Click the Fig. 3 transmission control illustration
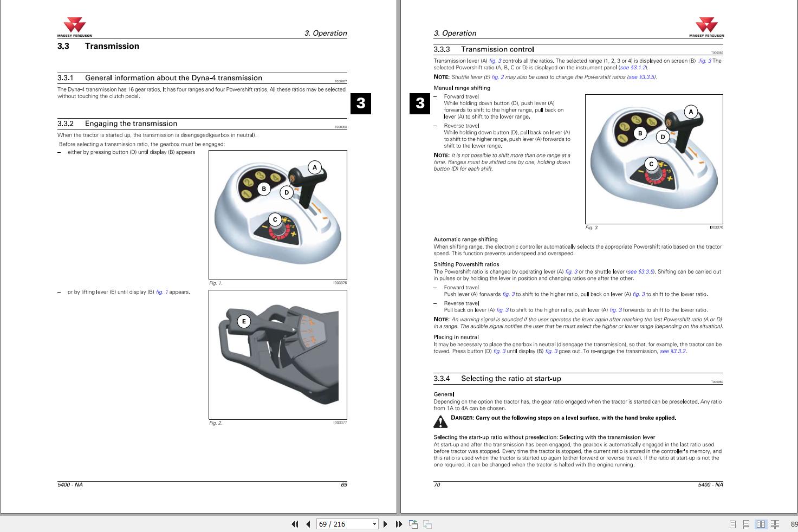Viewport: 798px width, 532px height. click(x=654, y=159)
